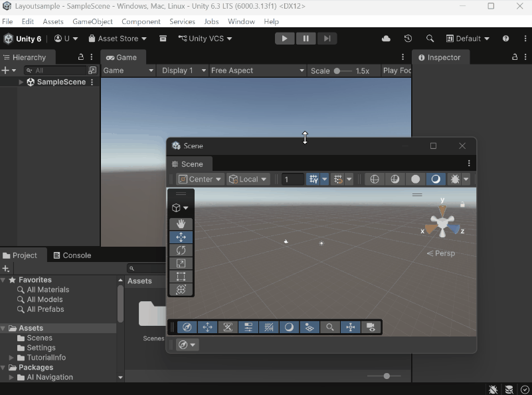Image resolution: width=532 pixels, height=395 pixels.
Task: Select the Rotate tool in Scene
Action: 181,251
